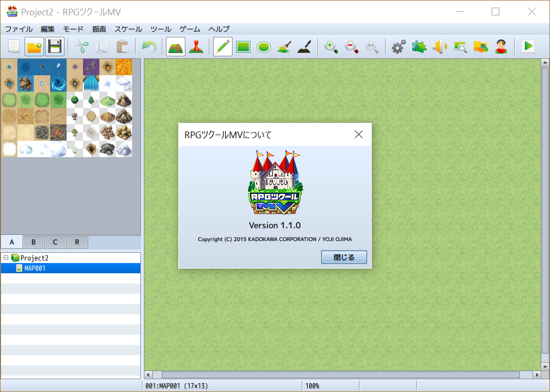Screen dimensions: 550x392
Task: Click the Copy toolbar icon
Action: (102, 47)
